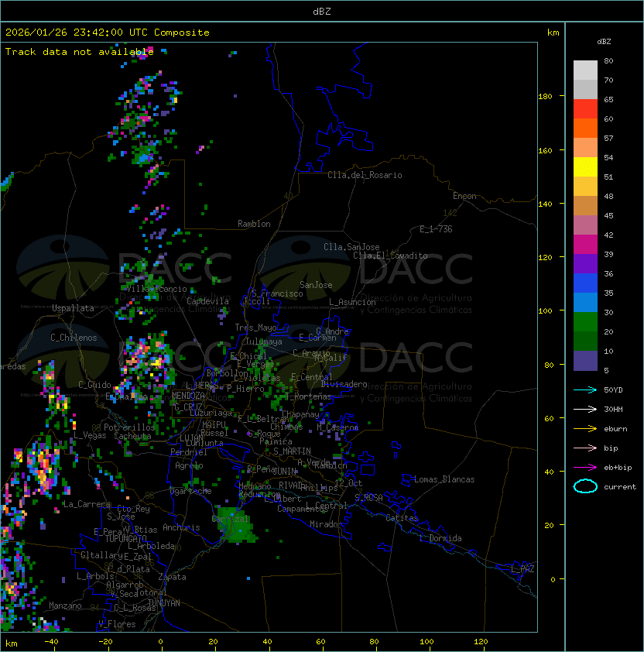Click the dBZ title at top center
This screenshot has width=644, height=652.
(321, 11)
